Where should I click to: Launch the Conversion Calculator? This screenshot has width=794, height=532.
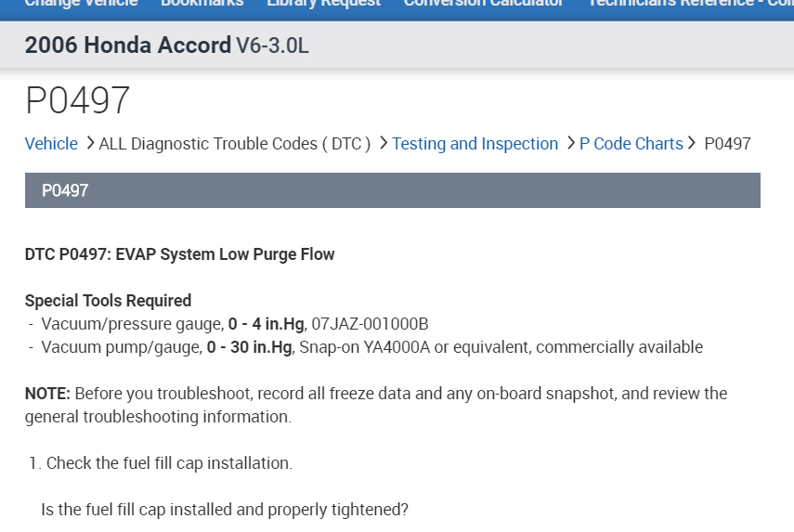pos(483,3)
